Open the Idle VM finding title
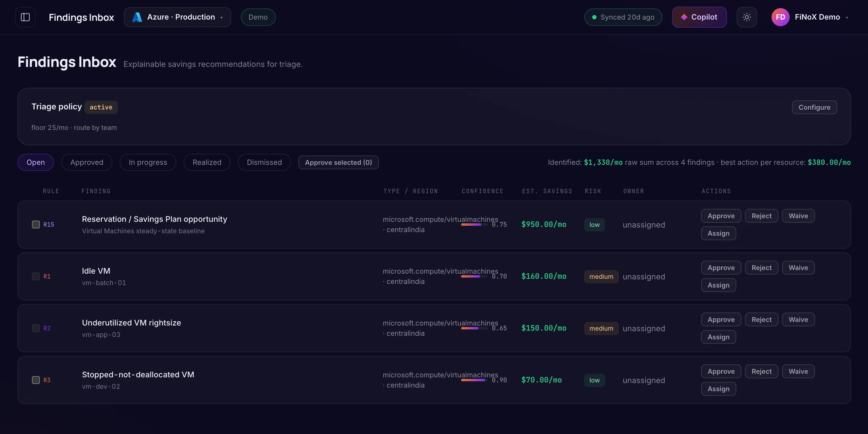 tap(96, 271)
